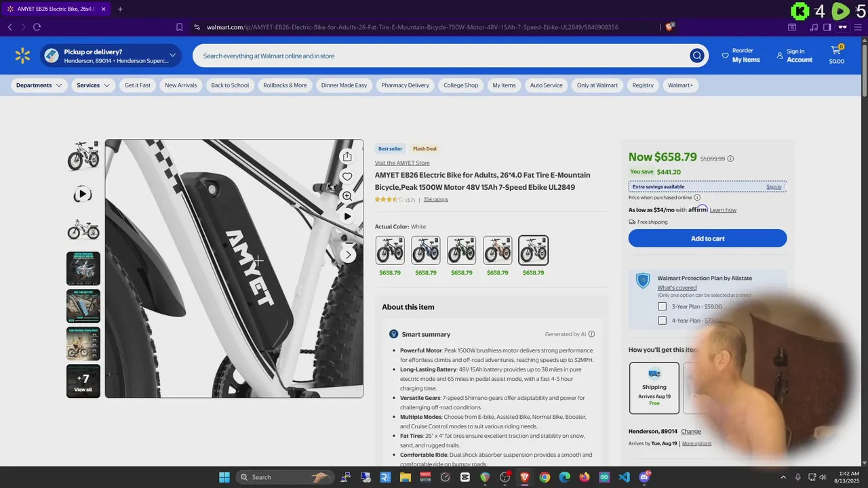The height and width of the screenshot is (488, 868).
Task: Click Add to cart button
Action: tap(707, 239)
